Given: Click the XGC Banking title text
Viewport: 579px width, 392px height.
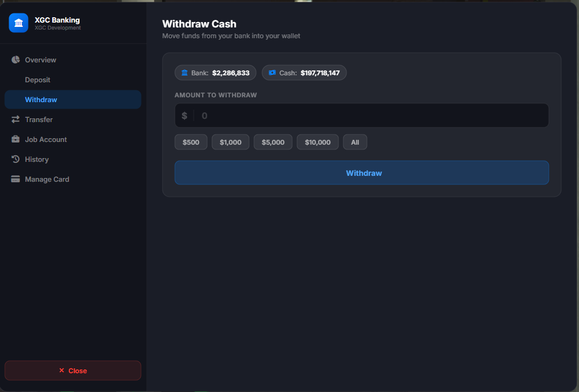Looking at the screenshot, I should point(57,20).
